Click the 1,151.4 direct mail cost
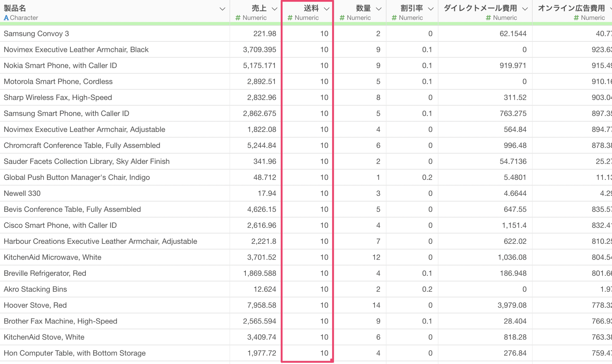The image size is (612, 364). tap(514, 225)
